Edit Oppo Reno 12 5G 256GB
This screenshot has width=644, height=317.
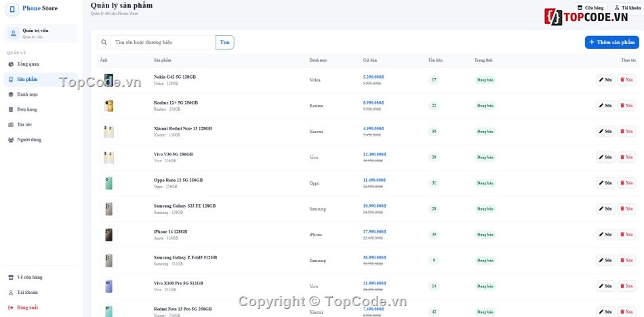point(605,183)
